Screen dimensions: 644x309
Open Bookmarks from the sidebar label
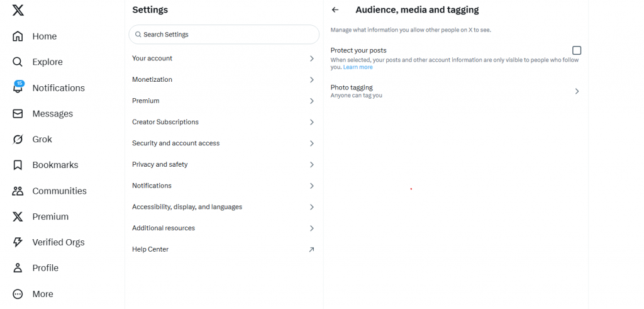click(55, 165)
